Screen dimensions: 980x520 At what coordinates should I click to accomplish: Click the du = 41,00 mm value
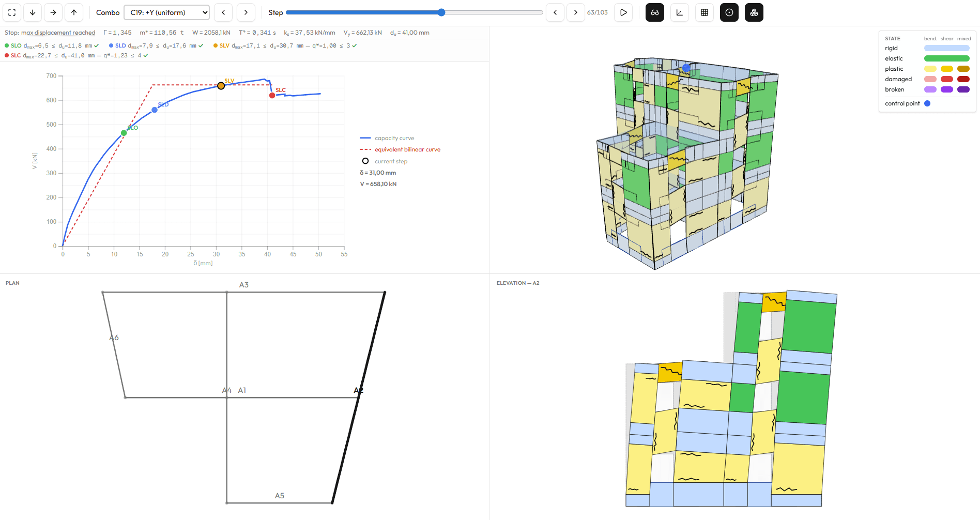coord(410,33)
